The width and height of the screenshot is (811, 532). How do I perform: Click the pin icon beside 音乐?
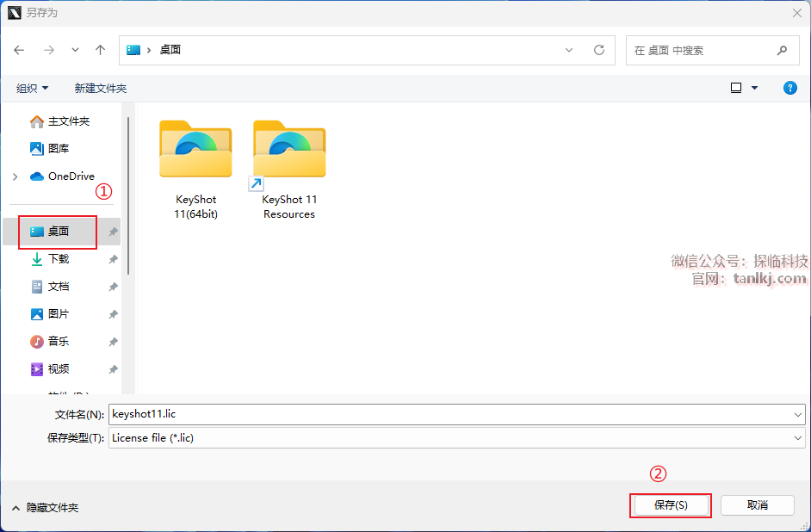(x=113, y=342)
